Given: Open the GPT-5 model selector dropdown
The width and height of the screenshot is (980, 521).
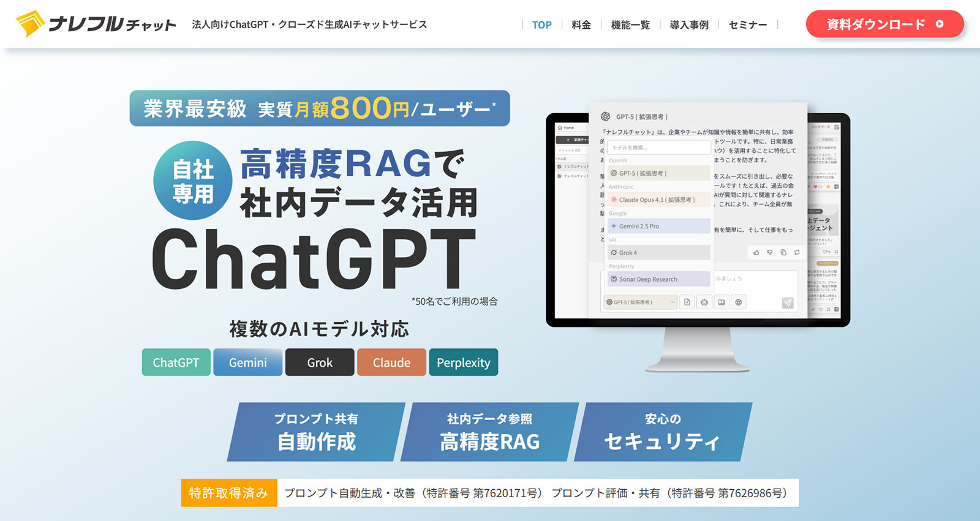Looking at the screenshot, I should [641, 302].
